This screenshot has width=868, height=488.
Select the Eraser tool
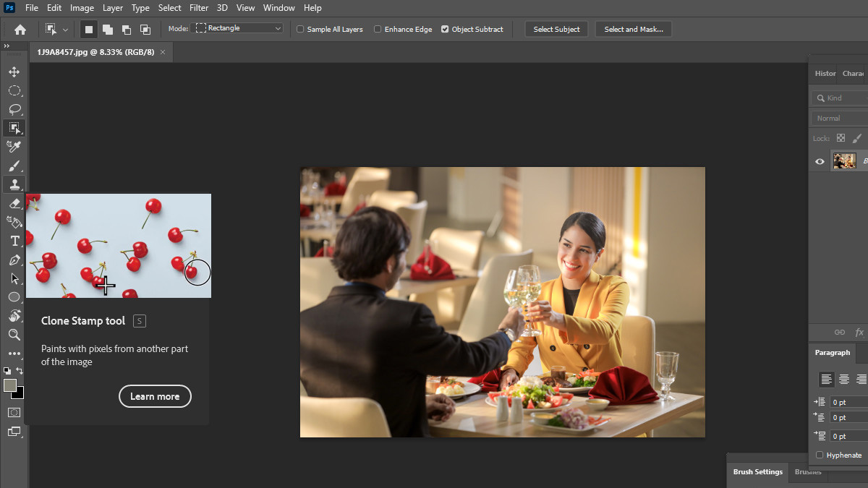(14, 203)
